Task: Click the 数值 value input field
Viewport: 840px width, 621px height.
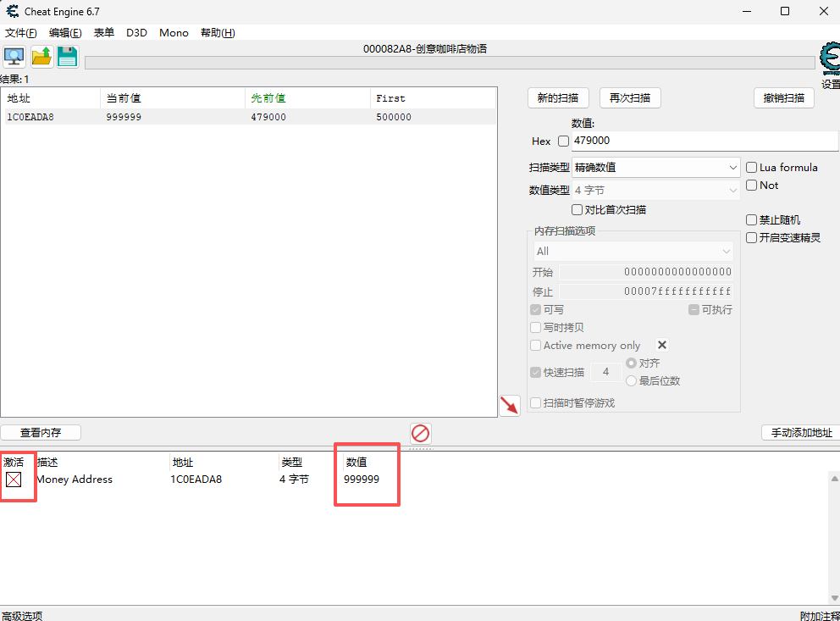Action: [x=703, y=141]
